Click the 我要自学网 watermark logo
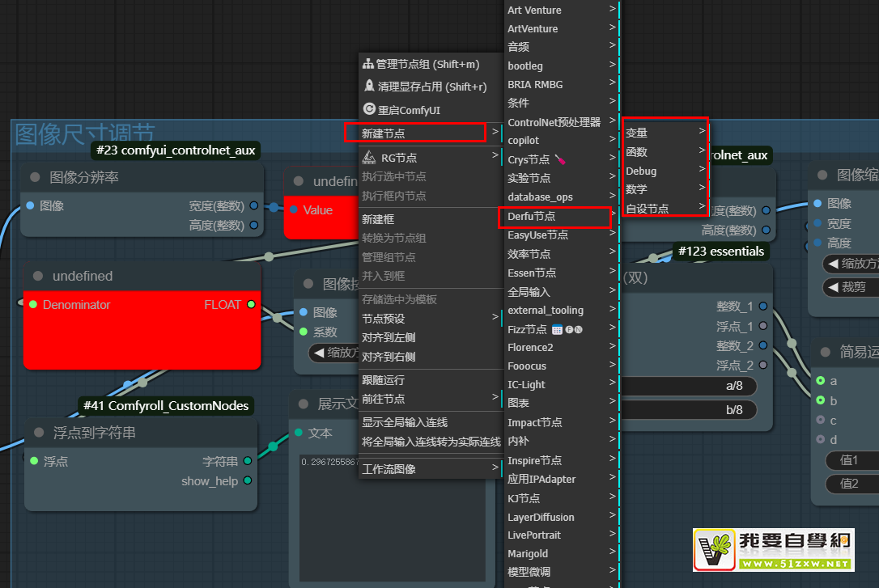879x588 pixels. [x=773, y=550]
